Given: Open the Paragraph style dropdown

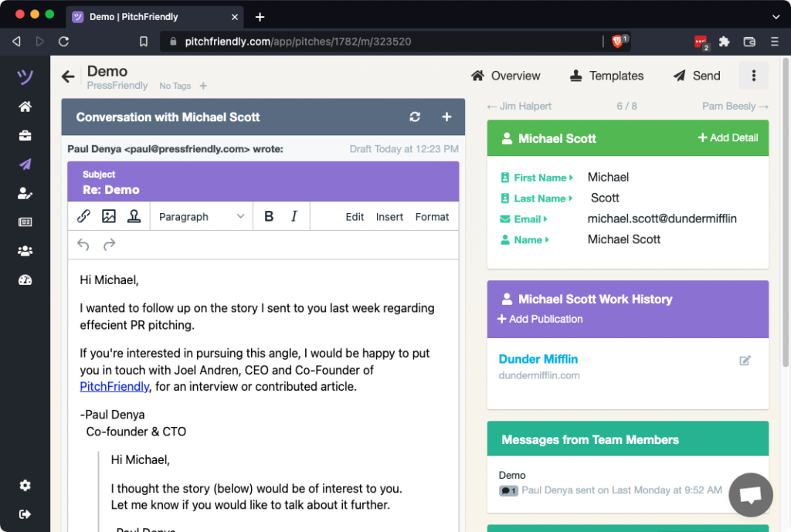Looking at the screenshot, I should [x=201, y=217].
